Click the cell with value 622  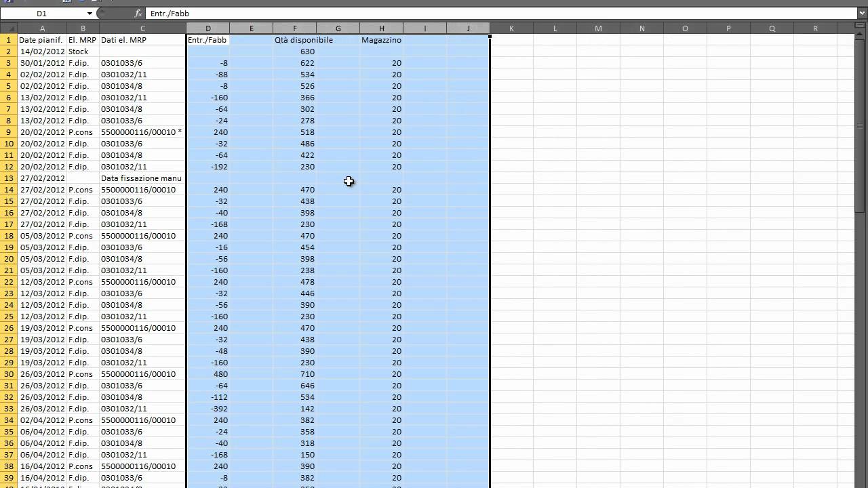point(295,63)
